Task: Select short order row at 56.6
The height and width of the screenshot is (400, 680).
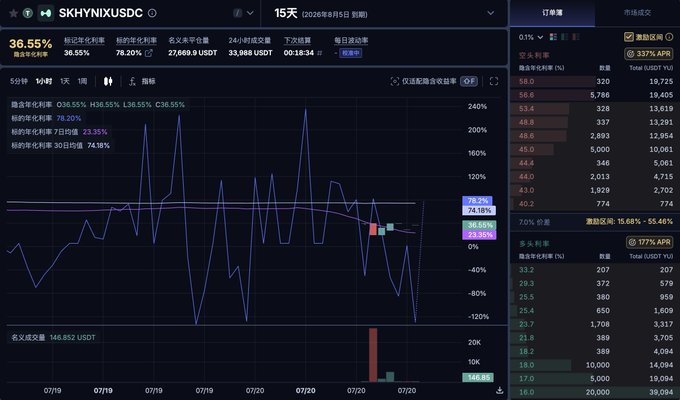Action: 595,95
